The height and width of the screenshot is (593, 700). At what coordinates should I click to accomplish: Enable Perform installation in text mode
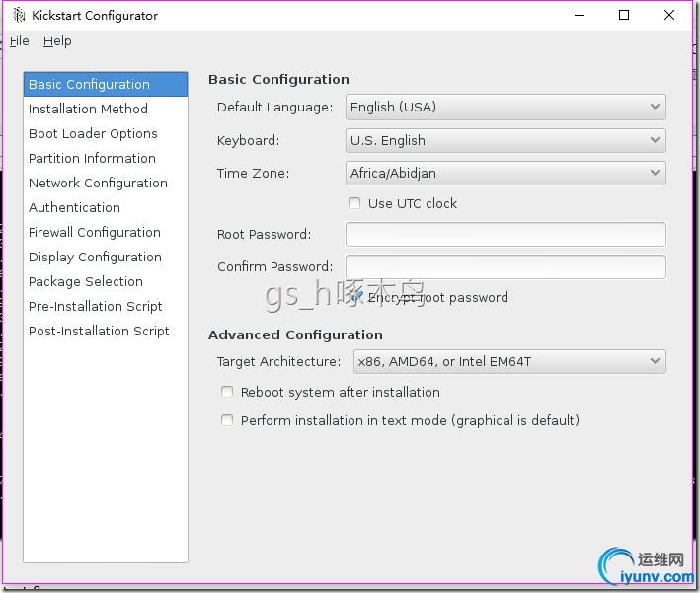click(x=227, y=420)
